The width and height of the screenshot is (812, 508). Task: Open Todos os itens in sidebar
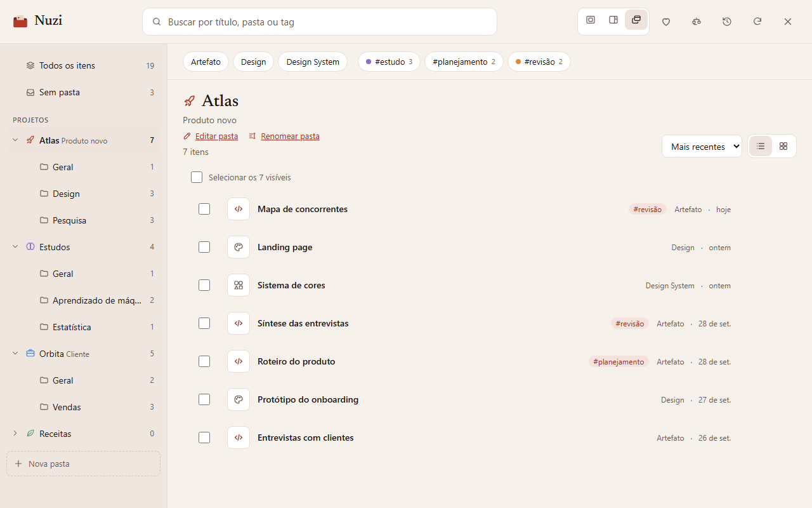pyautogui.click(x=83, y=65)
